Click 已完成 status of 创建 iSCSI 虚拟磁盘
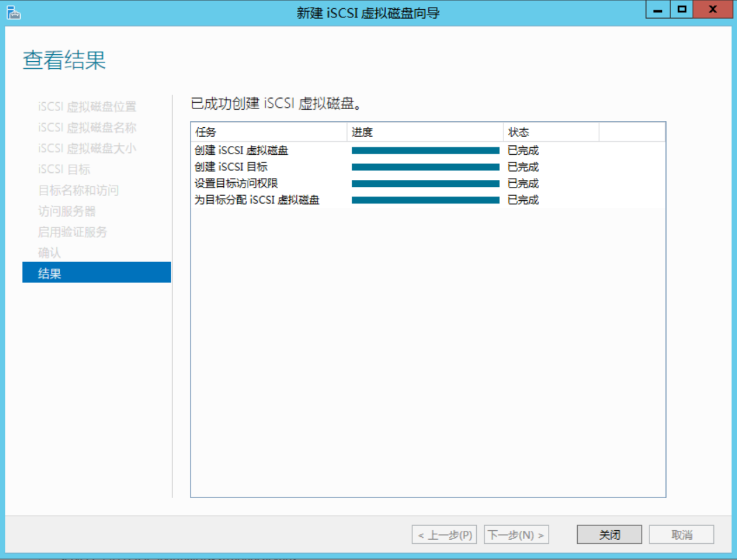The width and height of the screenshot is (737, 560). click(523, 150)
